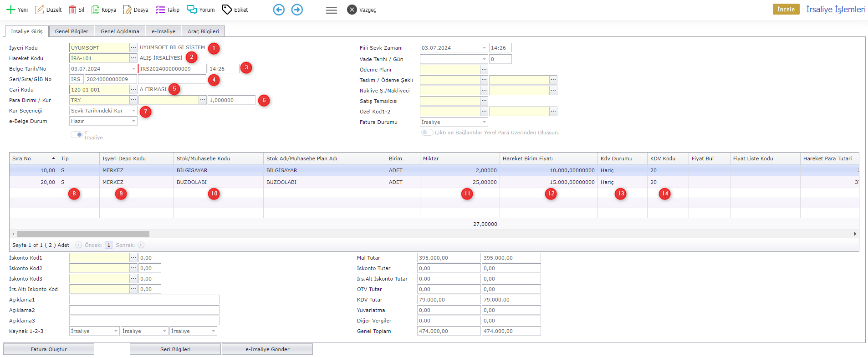
Task: Click previous page icon beside Önceki
Action: (x=78, y=245)
